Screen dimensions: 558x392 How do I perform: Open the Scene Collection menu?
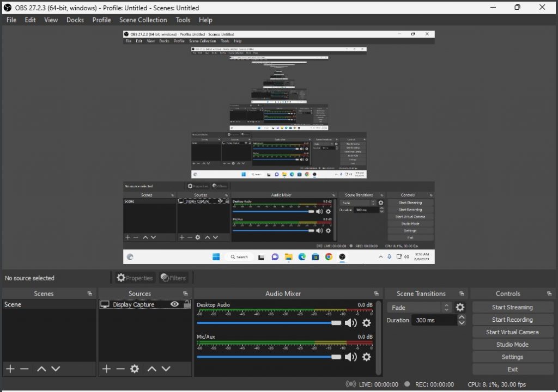click(143, 20)
